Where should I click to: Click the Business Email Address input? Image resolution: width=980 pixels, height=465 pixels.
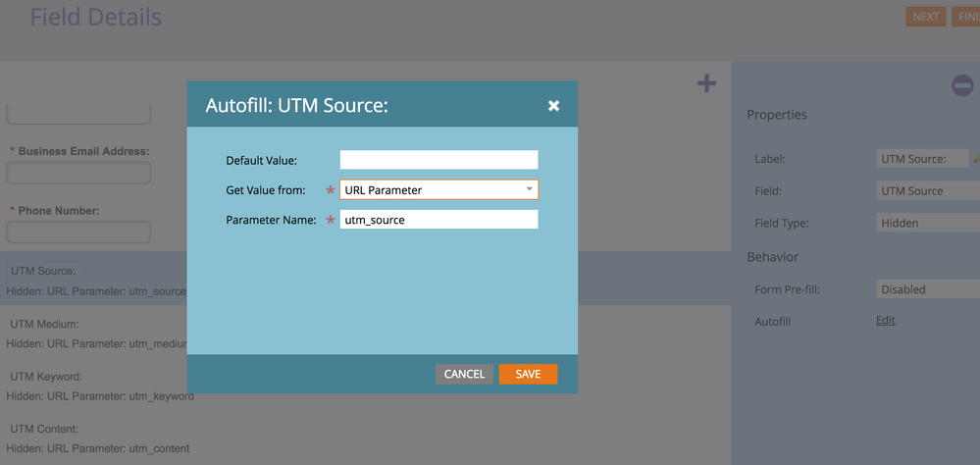pyautogui.click(x=78, y=174)
